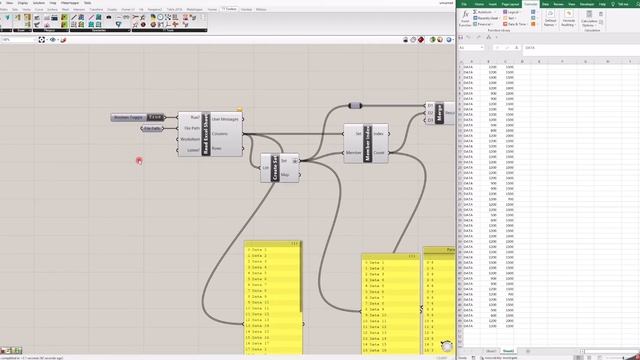Screen dimensions: 640x360
Task: Open the Display menu in Grasshopper
Action: (23, 3)
